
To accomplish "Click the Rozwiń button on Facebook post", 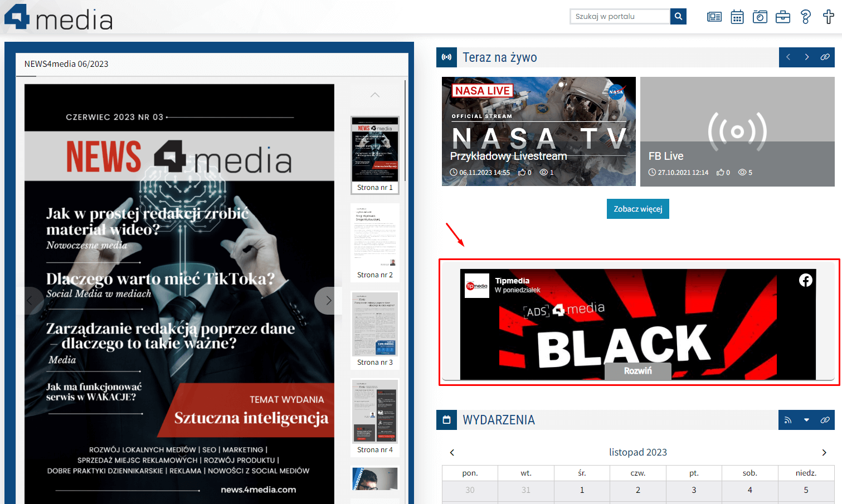I will click(638, 371).
